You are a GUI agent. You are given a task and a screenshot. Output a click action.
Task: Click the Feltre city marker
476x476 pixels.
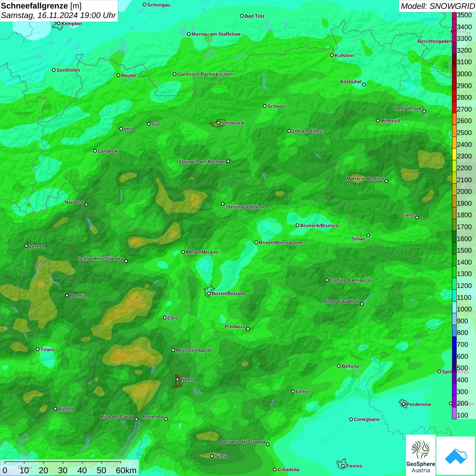pos(293,391)
